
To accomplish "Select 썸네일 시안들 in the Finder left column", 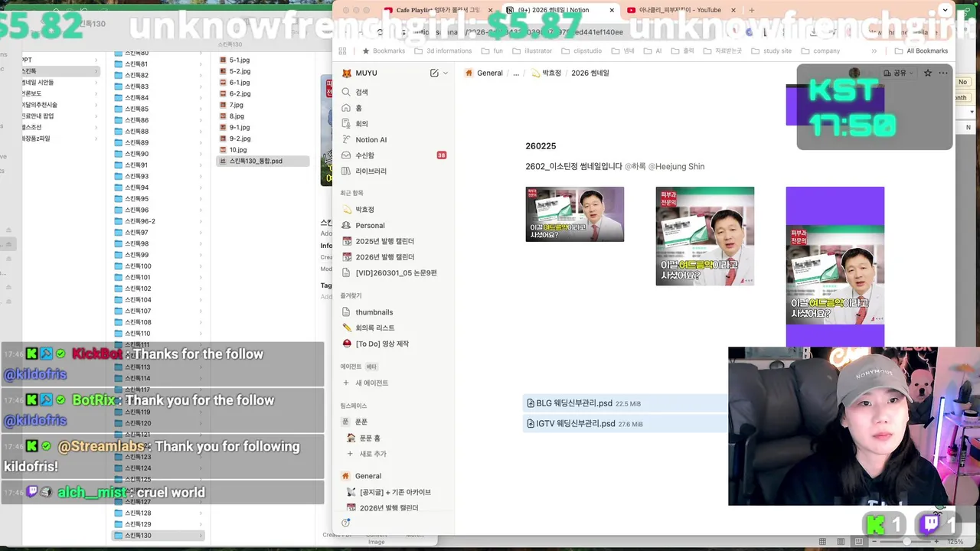I will 37,82.
